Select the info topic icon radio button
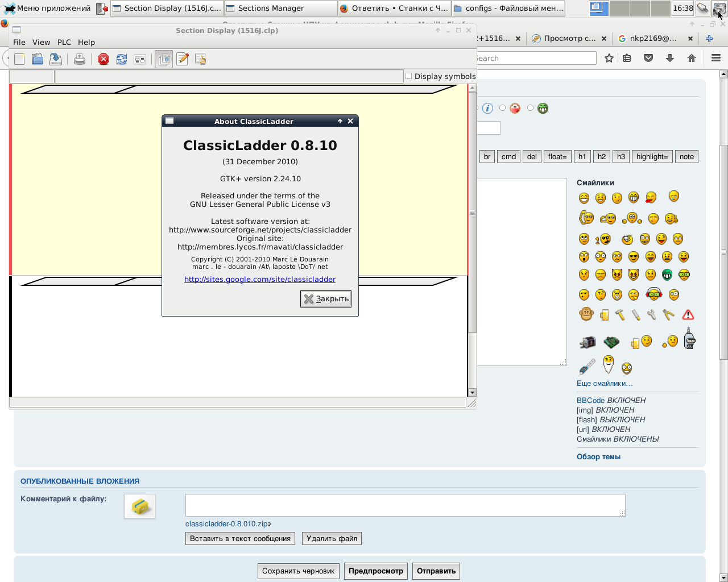Viewport: 728px width, 582px height. [x=478, y=108]
